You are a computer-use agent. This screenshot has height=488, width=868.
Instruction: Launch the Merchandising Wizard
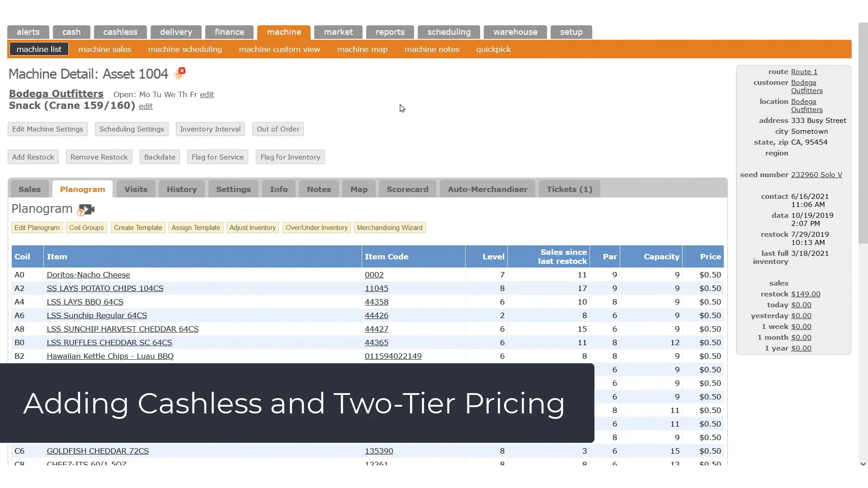(x=389, y=227)
